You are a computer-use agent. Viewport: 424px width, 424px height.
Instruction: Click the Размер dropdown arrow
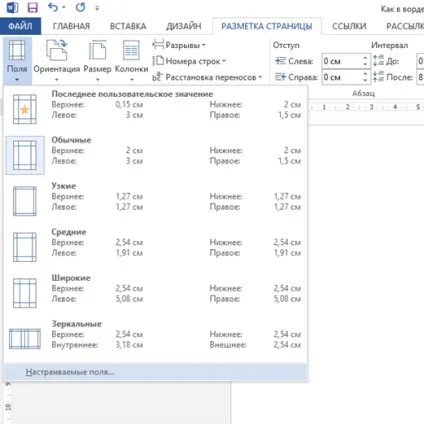click(97, 80)
